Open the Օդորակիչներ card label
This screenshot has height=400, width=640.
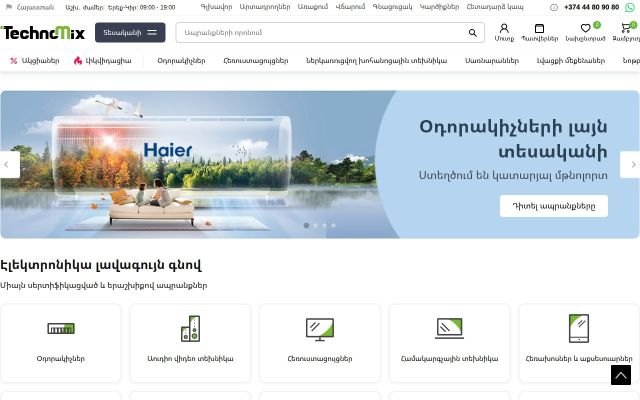point(61,359)
